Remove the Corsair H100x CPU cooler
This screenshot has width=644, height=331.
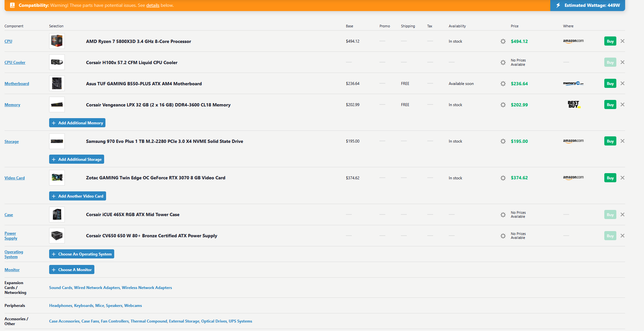(623, 62)
